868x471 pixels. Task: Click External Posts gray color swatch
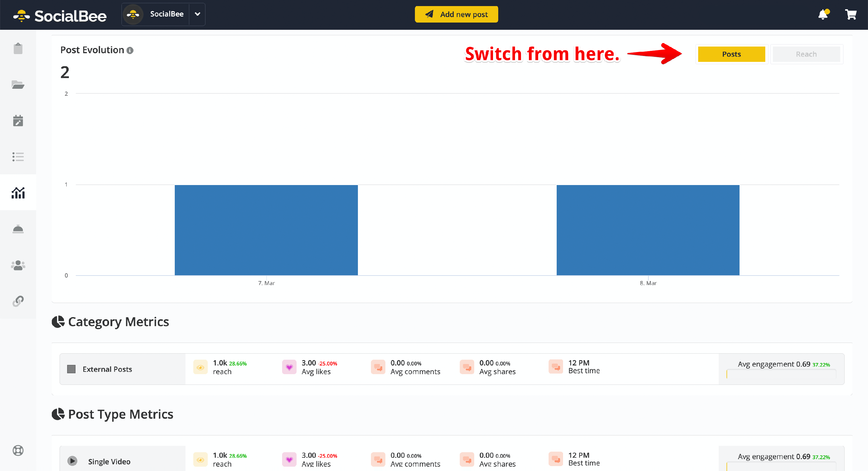click(71, 369)
